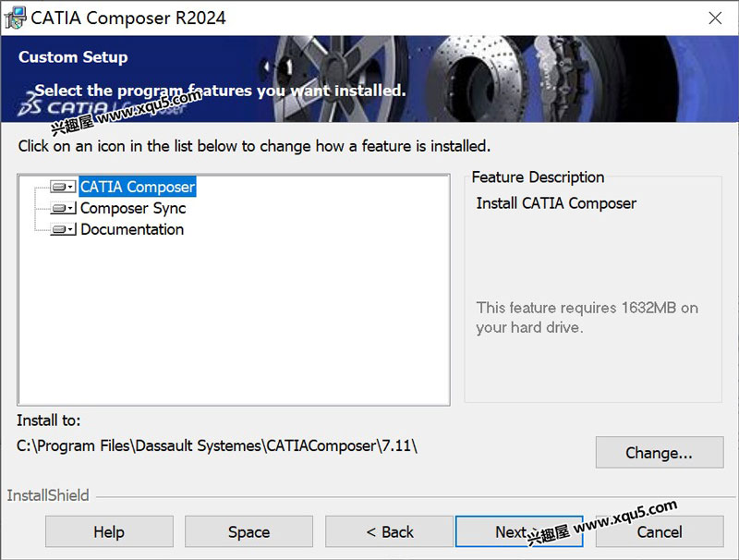739x560 pixels.
Task: Open the Documentation feature install dropdown
Action: [63, 229]
